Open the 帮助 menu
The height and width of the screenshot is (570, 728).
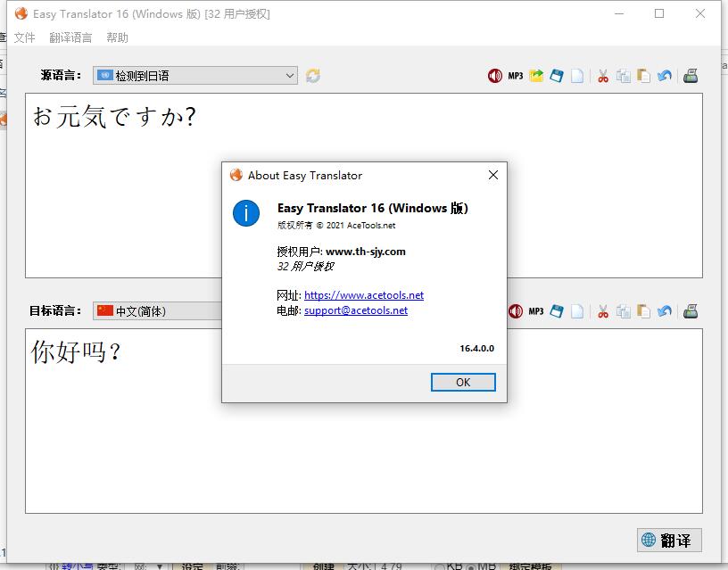117,37
